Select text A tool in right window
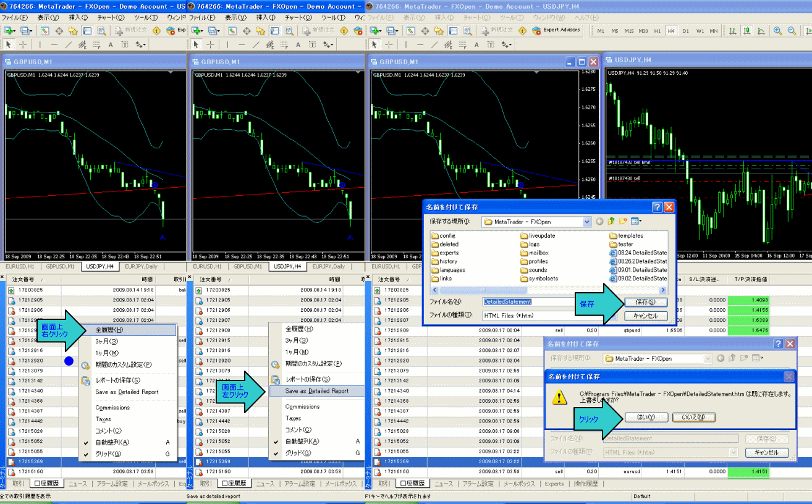Viewport: 812px width, 504px height. (476, 44)
